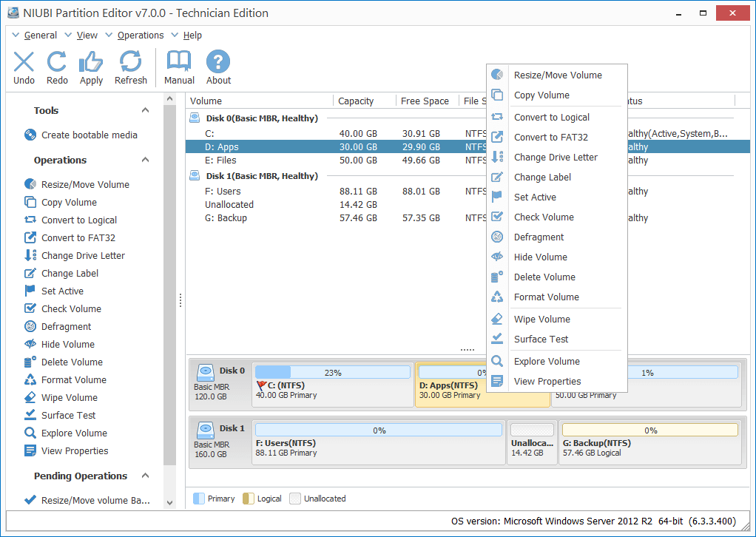The width and height of the screenshot is (756, 537).
Task: Open the Manual book icon
Action: (179, 61)
